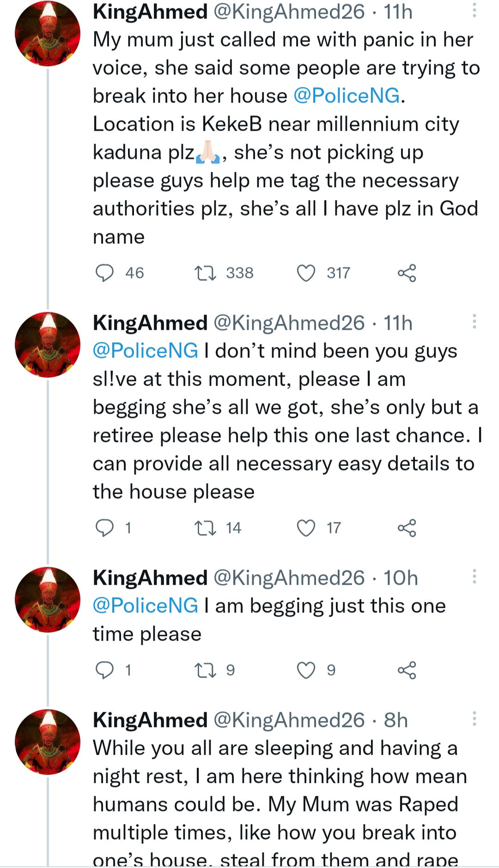Open more options on 8h tweet

pyautogui.click(x=474, y=719)
